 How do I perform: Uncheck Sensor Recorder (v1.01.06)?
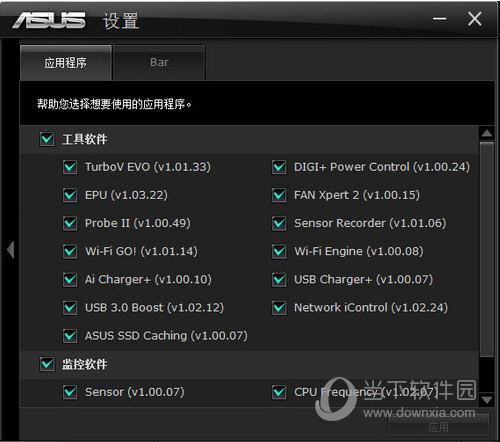(x=279, y=223)
